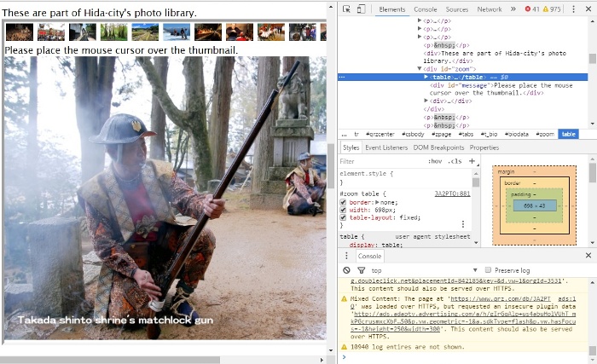
Task: Select the table breadcrumb item
Action: 569,134
